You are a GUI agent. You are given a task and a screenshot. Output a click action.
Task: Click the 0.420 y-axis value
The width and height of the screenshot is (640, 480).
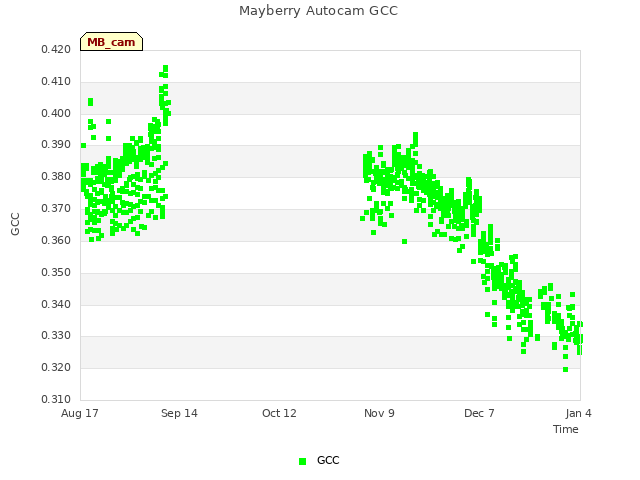click(x=56, y=49)
